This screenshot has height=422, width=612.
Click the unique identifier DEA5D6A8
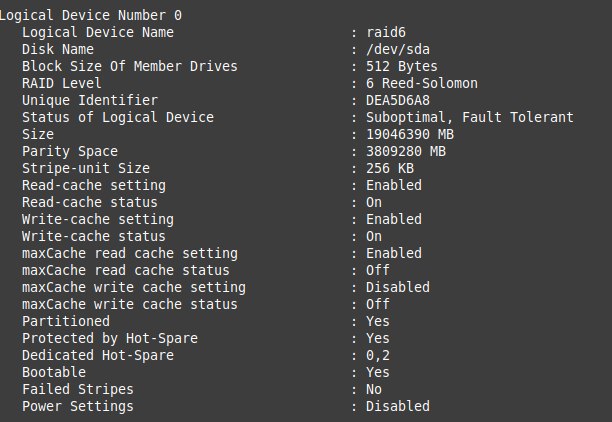click(398, 100)
